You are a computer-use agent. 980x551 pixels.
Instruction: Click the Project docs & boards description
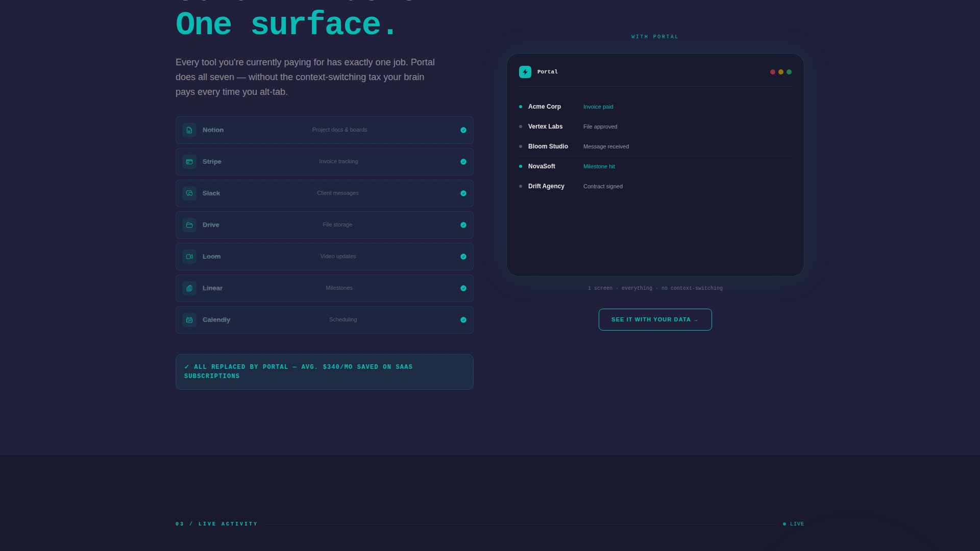click(x=339, y=130)
